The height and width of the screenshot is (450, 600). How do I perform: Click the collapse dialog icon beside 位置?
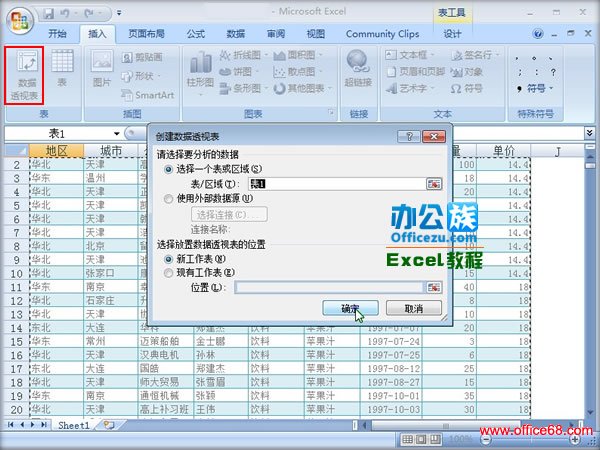[x=434, y=287]
